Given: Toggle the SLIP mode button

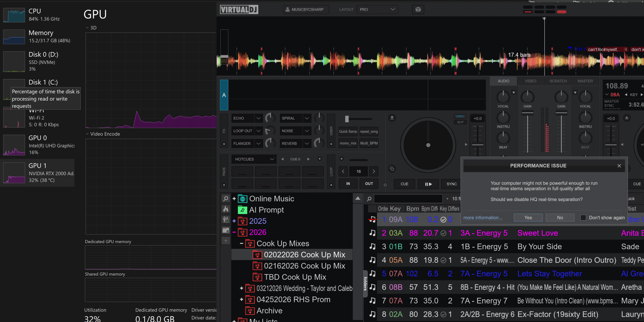Looking at the screenshot, I should [460, 122].
